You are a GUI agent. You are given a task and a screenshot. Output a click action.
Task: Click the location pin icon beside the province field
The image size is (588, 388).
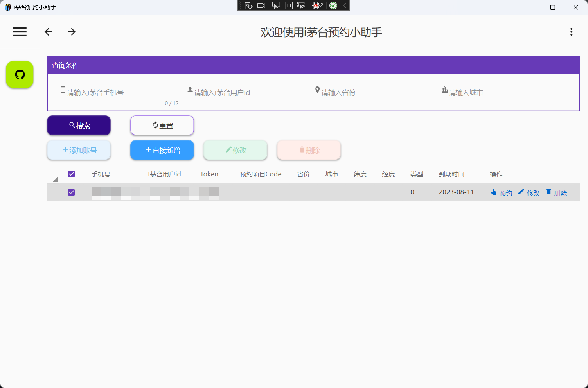(318, 90)
